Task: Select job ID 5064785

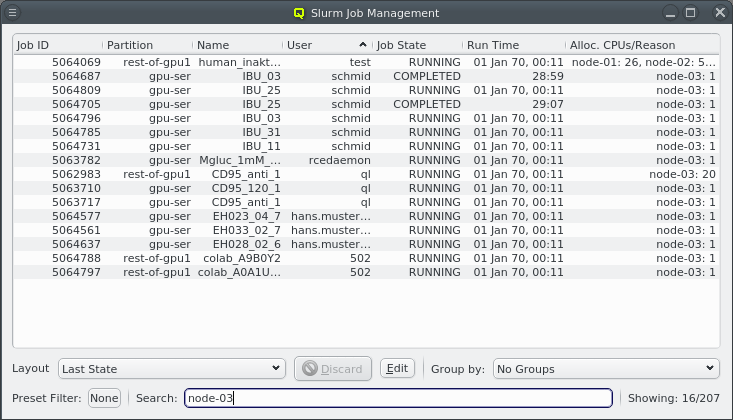Action: (x=76, y=132)
